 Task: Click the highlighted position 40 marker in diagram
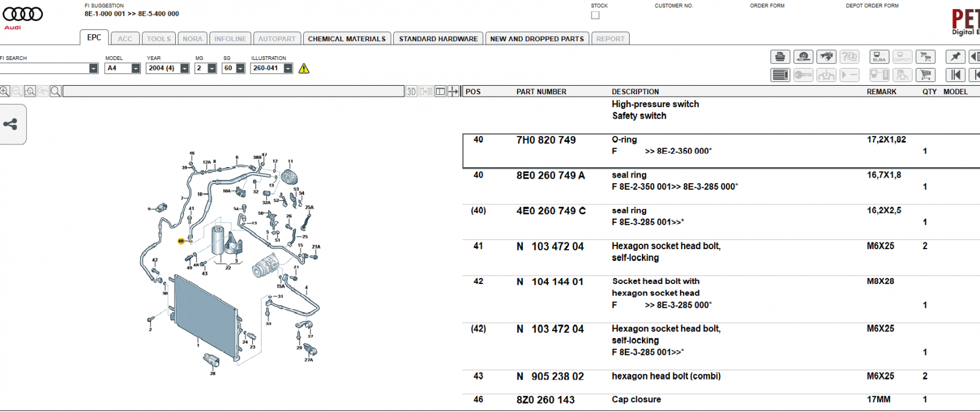[181, 241]
